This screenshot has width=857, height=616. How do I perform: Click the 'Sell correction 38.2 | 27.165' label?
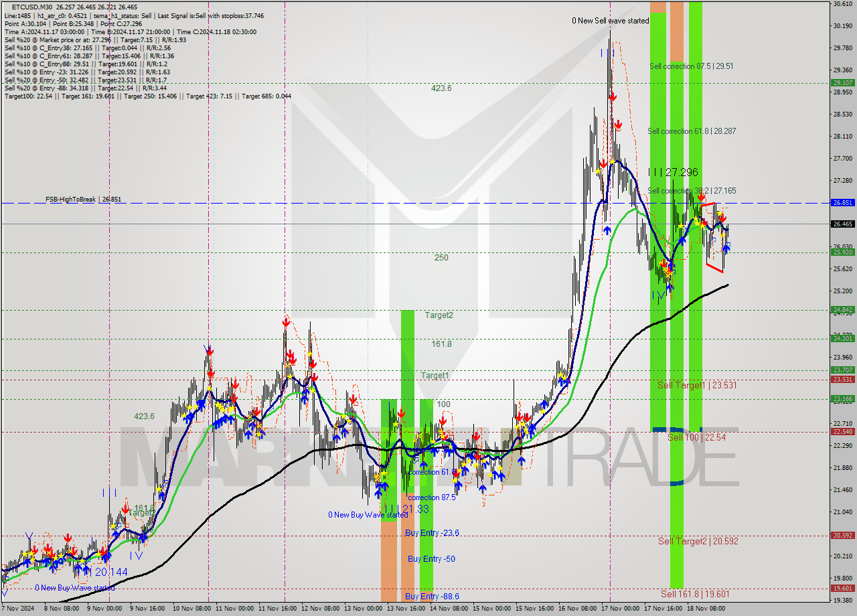[692, 191]
